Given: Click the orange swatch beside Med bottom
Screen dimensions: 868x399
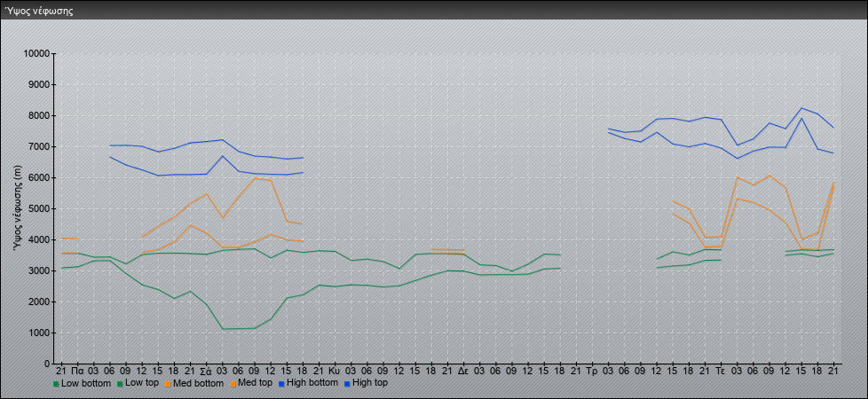Looking at the screenshot, I should [166, 384].
